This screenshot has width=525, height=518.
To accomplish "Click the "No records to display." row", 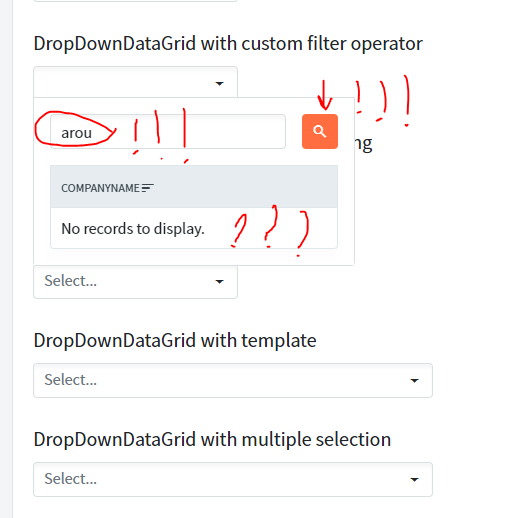I will click(194, 228).
